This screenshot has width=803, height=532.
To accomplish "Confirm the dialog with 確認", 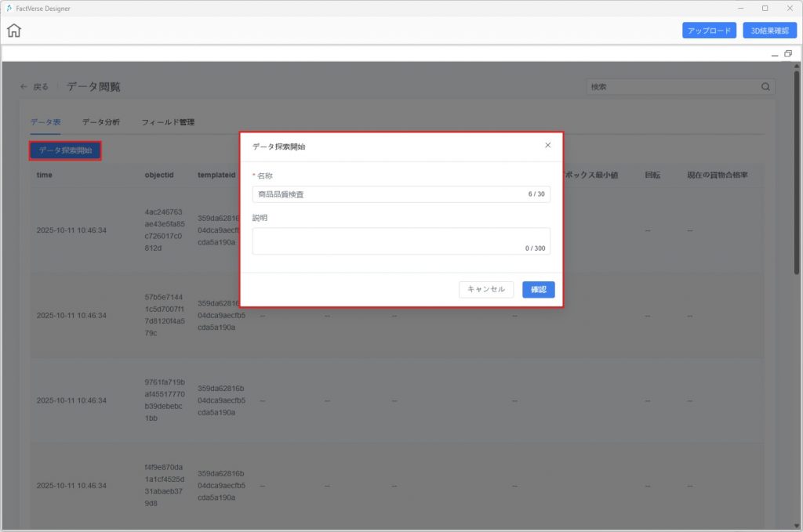I will click(x=539, y=289).
